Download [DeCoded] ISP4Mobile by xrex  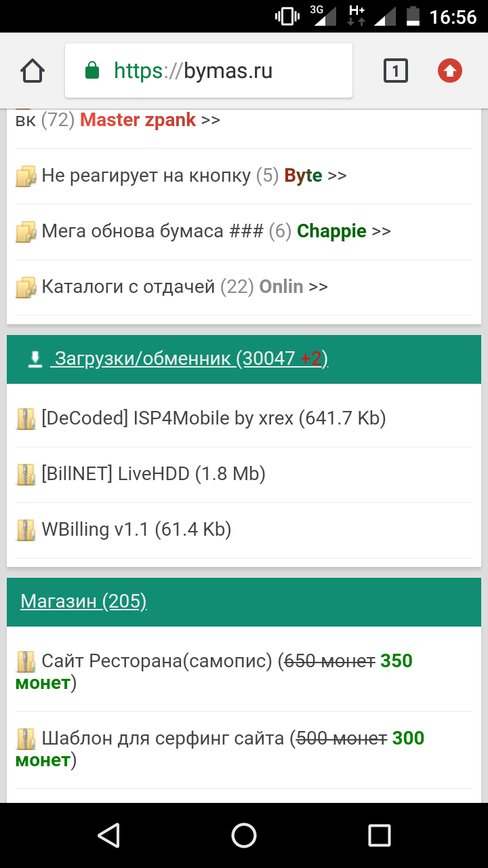[x=213, y=418]
